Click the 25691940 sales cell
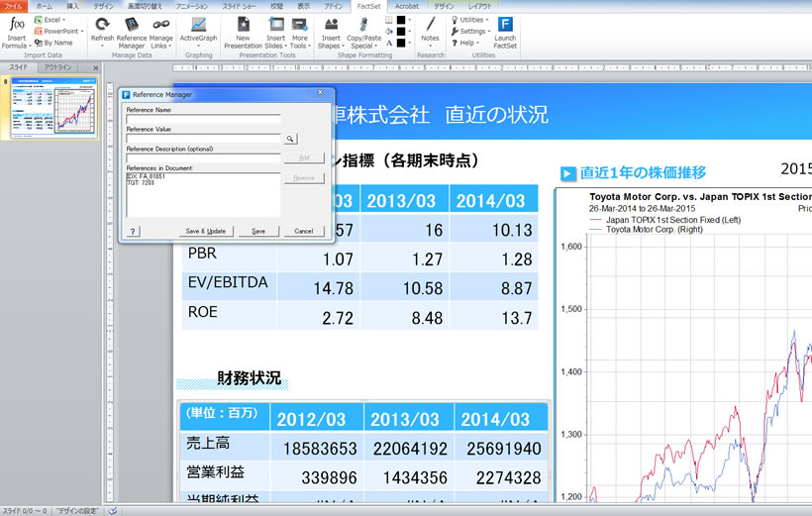The image size is (812, 516). tap(504, 449)
